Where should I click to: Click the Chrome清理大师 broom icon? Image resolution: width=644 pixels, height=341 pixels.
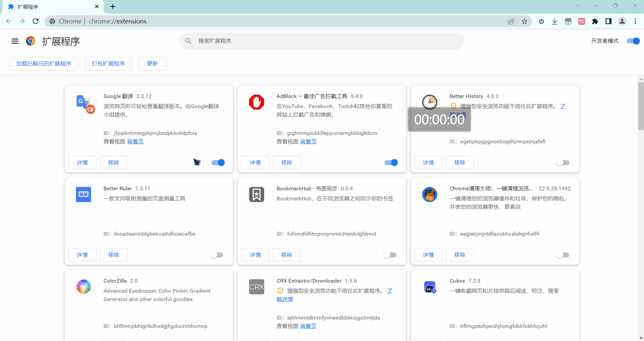pos(430,194)
